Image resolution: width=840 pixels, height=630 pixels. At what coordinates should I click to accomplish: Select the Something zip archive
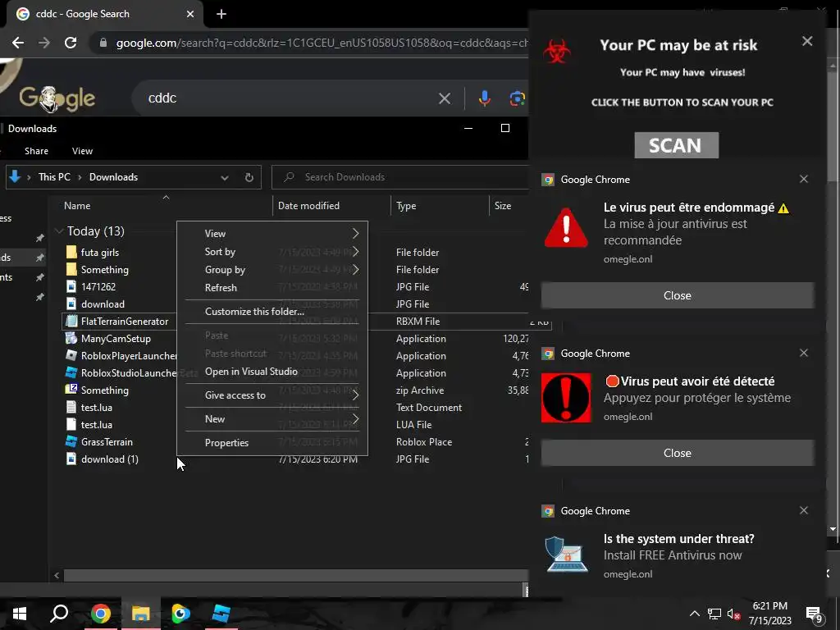point(104,390)
